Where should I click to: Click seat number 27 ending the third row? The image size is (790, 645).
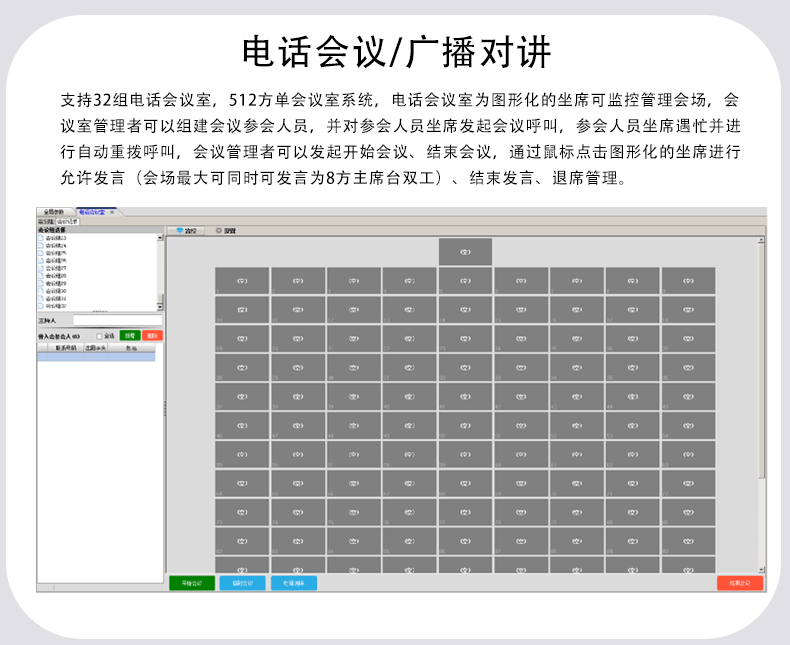point(689,339)
